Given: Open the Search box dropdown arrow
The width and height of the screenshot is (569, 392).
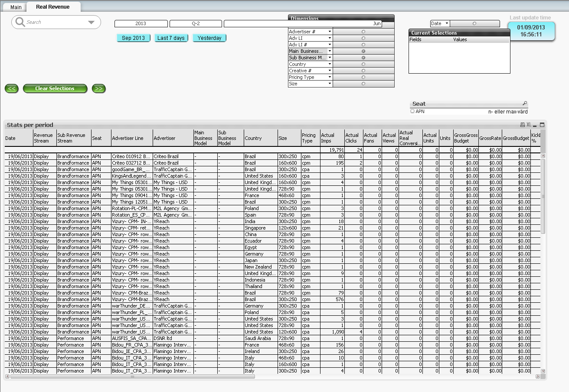Looking at the screenshot, I should tap(91, 23).
